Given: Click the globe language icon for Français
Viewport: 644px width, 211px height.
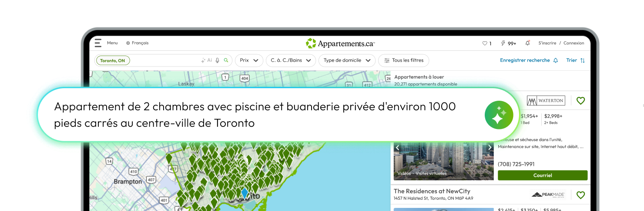Looking at the screenshot, I should (128, 43).
